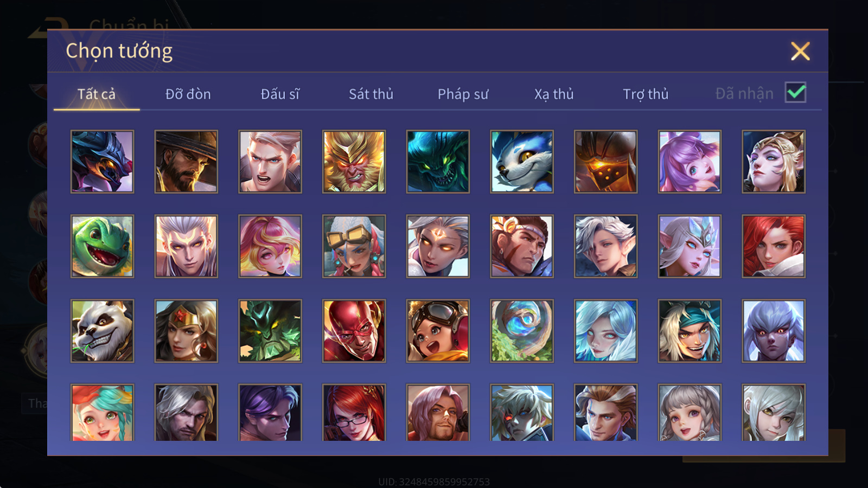Close the Chọn tướng dialog
The height and width of the screenshot is (488, 868).
click(x=800, y=51)
